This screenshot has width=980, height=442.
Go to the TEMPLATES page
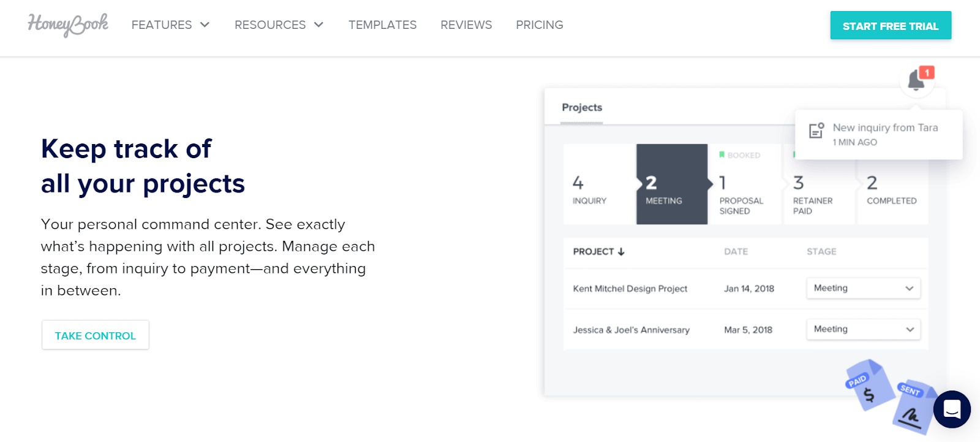pyautogui.click(x=383, y=25)
